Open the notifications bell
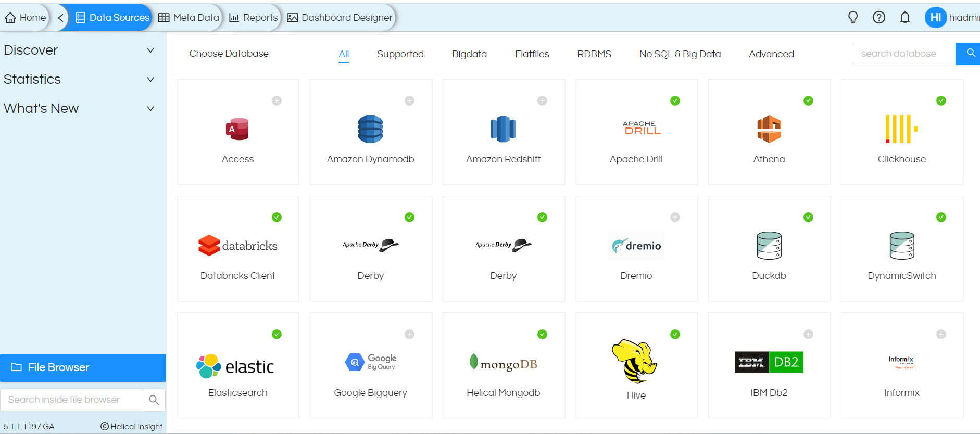 click(x=905, y=18)
